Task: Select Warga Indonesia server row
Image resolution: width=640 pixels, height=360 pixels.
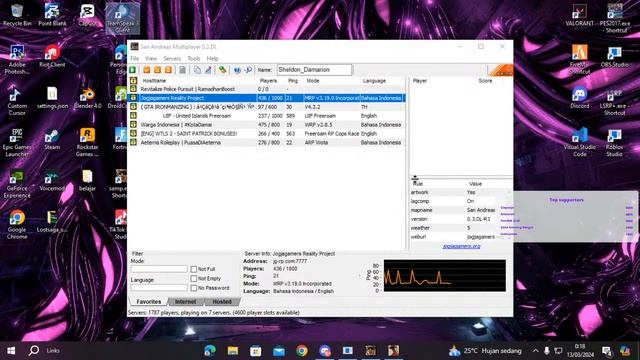Action: click(267, 125)
